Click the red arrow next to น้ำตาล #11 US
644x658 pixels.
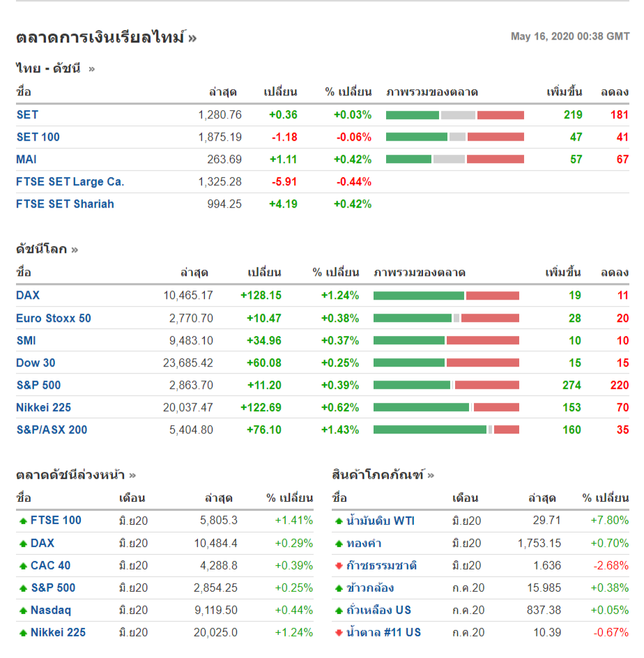coord(339,633)
